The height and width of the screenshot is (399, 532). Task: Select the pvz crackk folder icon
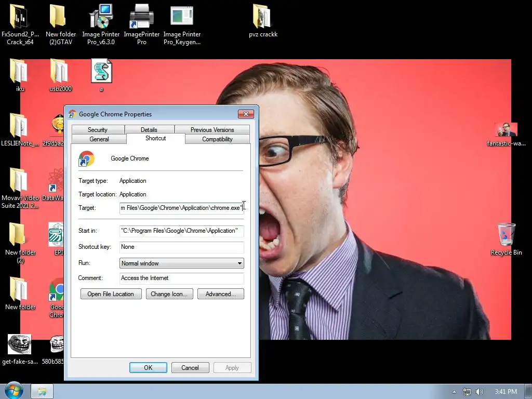[x=263, y=20]
